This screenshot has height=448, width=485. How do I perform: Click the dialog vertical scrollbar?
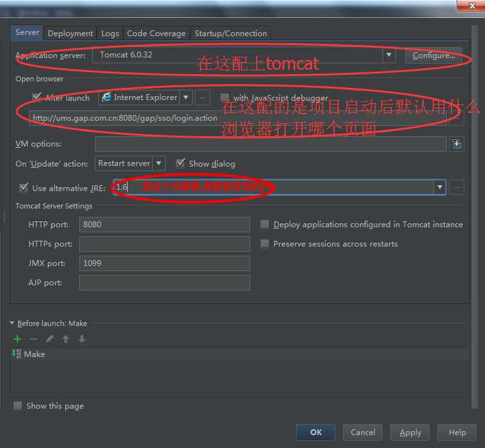pyautogui.click(x=474, y=217)
